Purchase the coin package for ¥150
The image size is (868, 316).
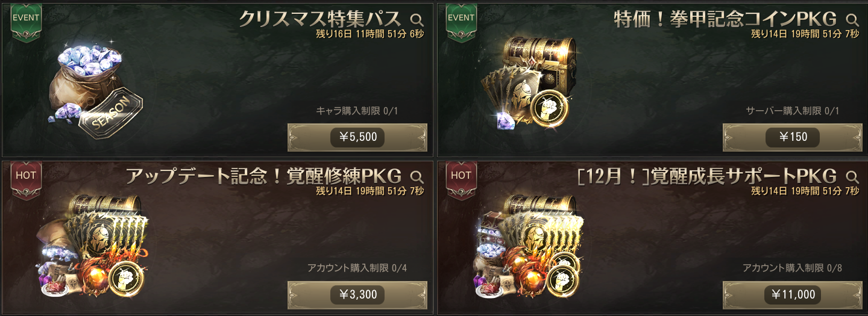(793, 137)
